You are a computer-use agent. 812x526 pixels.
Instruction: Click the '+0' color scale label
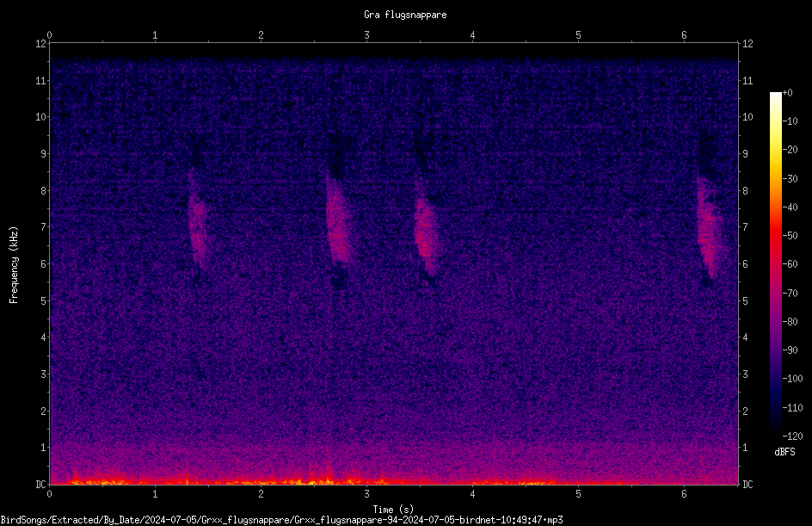click(x=787, y=93)
